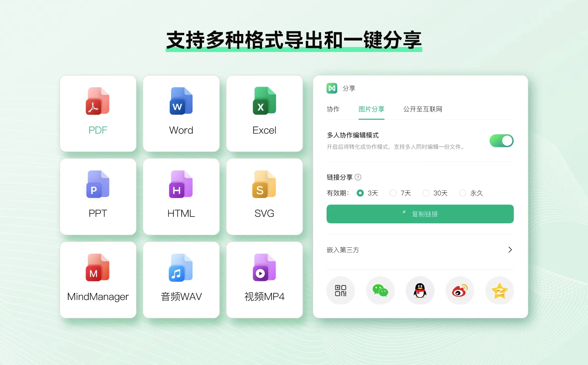Click the PDF label text
Viewport: 588px width, 365px height.
click(x=98, y=130)
